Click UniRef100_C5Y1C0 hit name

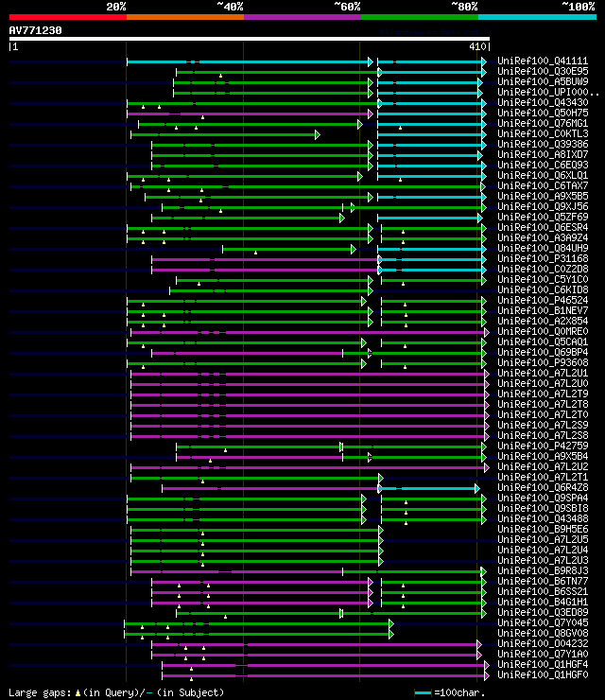(543, 279)
